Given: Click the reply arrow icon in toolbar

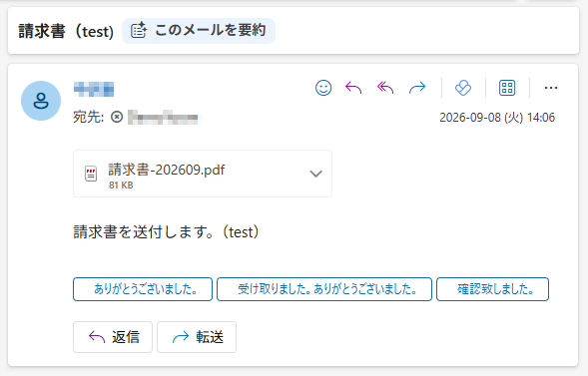Looking at the screenshot, I should pos(353,88).
